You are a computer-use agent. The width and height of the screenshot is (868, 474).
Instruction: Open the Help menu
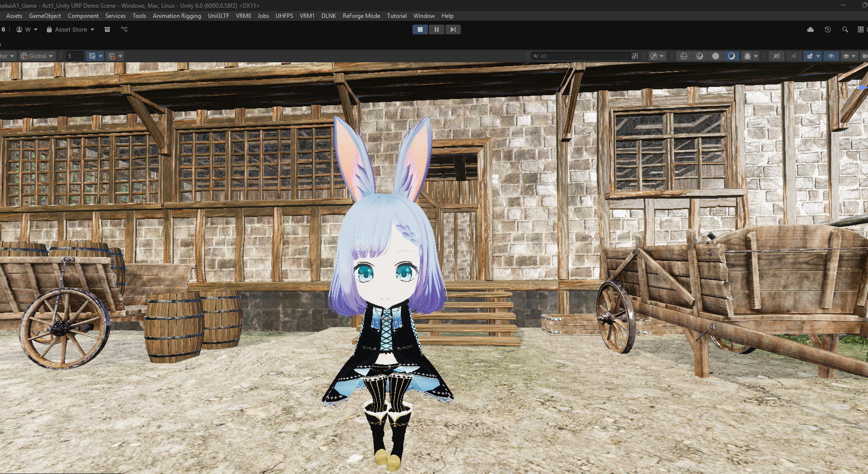[447, 16]
